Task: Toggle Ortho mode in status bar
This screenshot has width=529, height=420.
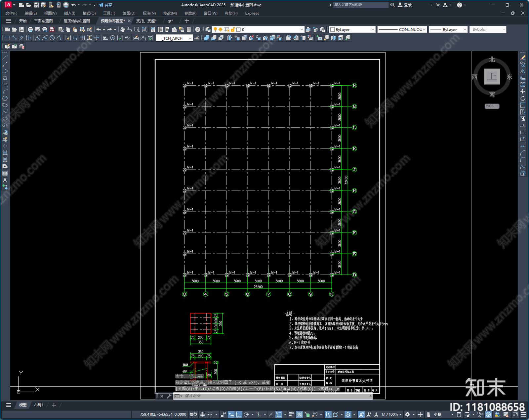Action: (x=239, y=414)
